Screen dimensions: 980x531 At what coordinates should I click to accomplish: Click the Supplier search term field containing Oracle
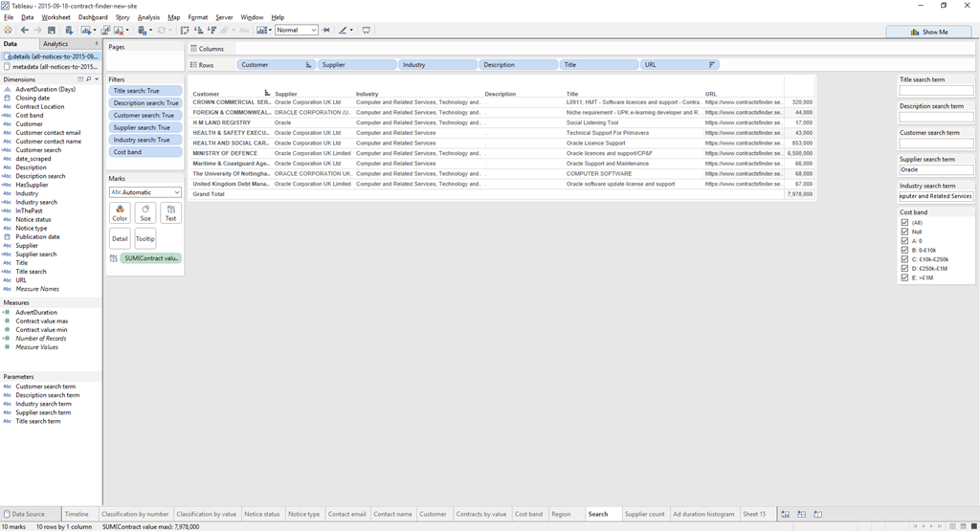click(936, 170)
